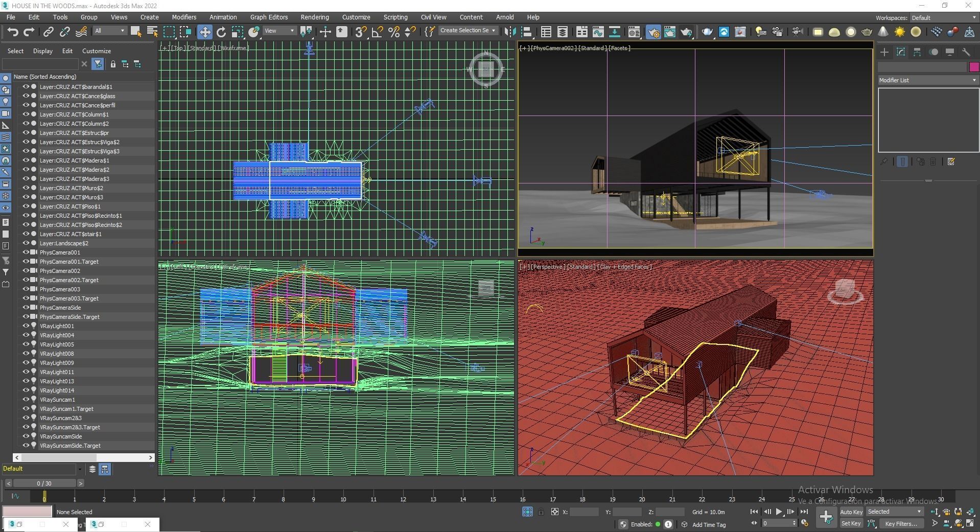Expand the Modifier List dropdown

[x=927, y=80]
